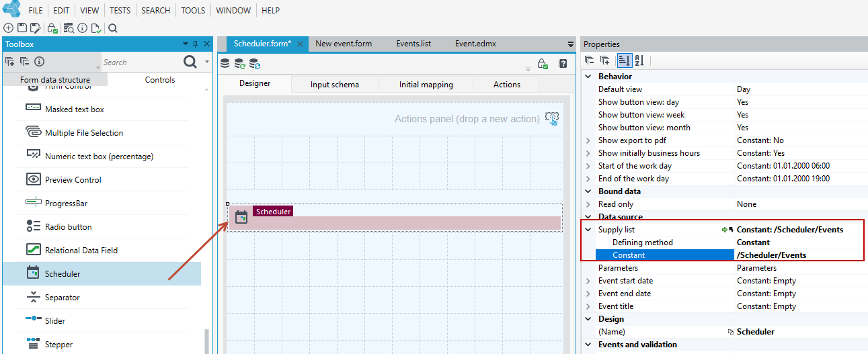Click the Save-with-pencil icon in main toolbar
This screenshot has height=354, width=868.
point(35,28)
